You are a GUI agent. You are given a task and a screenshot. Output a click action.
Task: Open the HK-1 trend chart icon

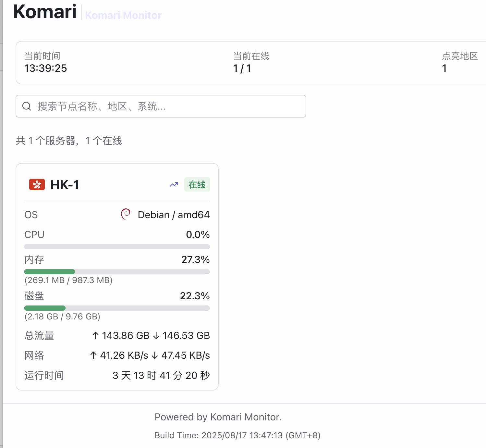(x=174, y=185)
